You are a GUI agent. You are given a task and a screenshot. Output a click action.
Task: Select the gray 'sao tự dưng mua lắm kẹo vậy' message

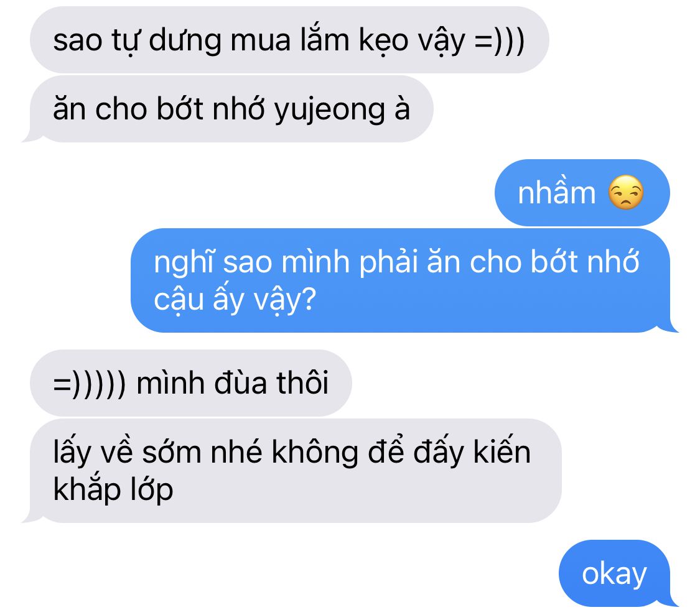[289, 40]
